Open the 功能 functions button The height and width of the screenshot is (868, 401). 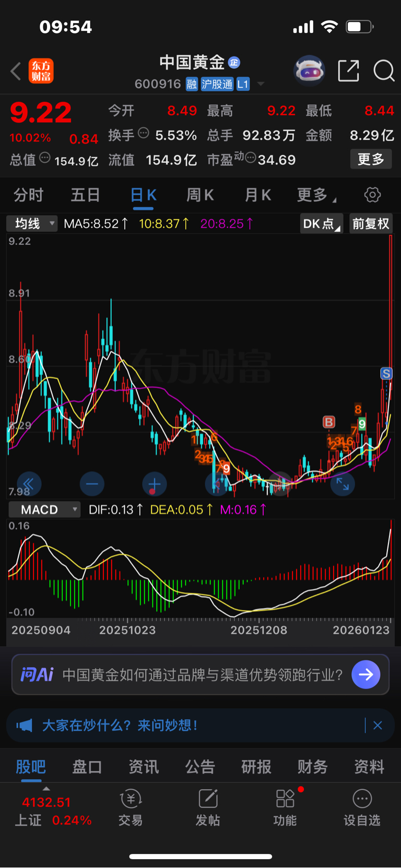(x=285, y=808)
